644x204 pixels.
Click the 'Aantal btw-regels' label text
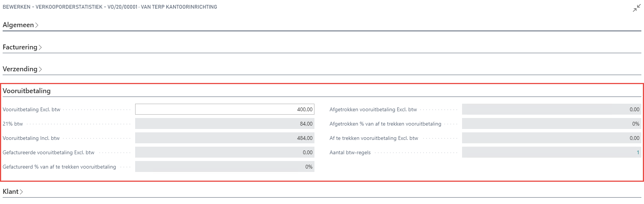(350, 152)
